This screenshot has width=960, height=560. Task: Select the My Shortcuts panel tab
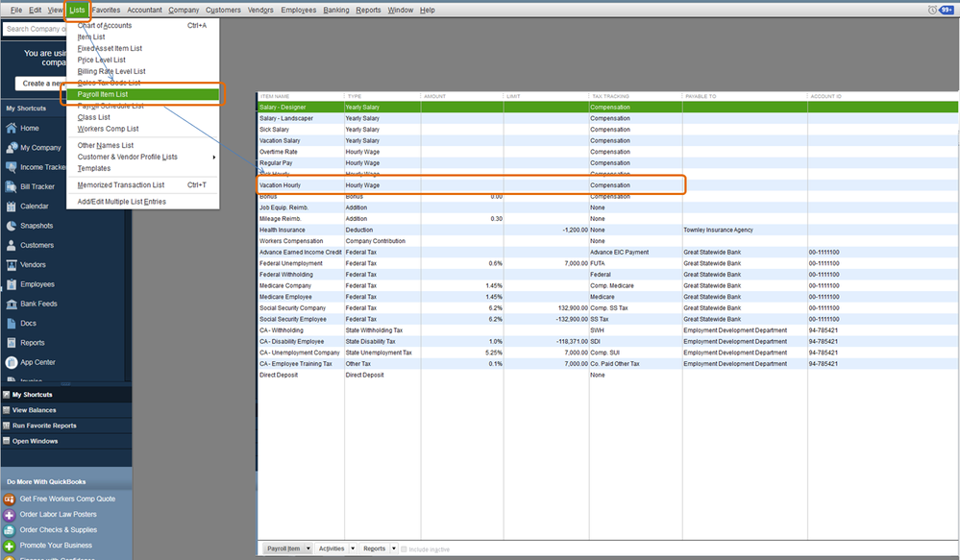(66, 395)
